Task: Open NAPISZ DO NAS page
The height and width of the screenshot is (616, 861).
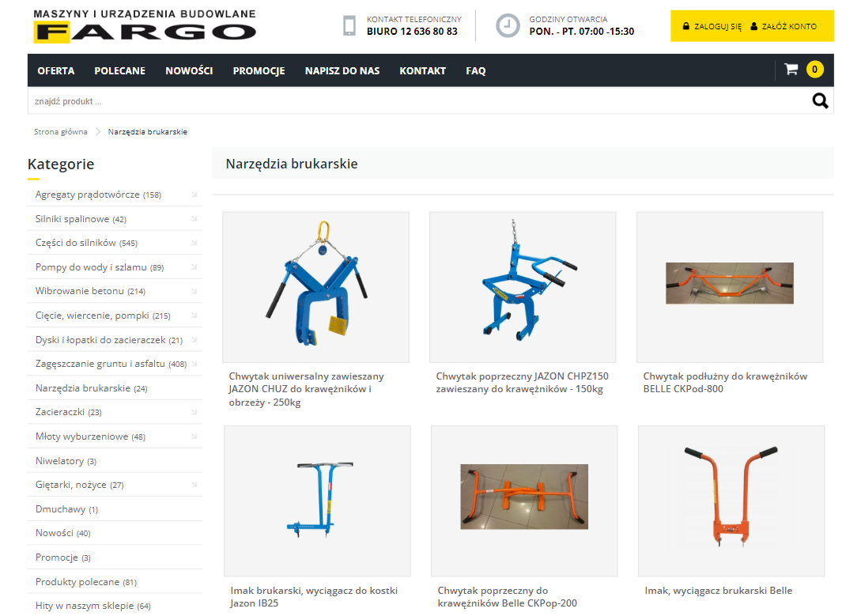Action: pyautogui.click(x=342, y=71)
